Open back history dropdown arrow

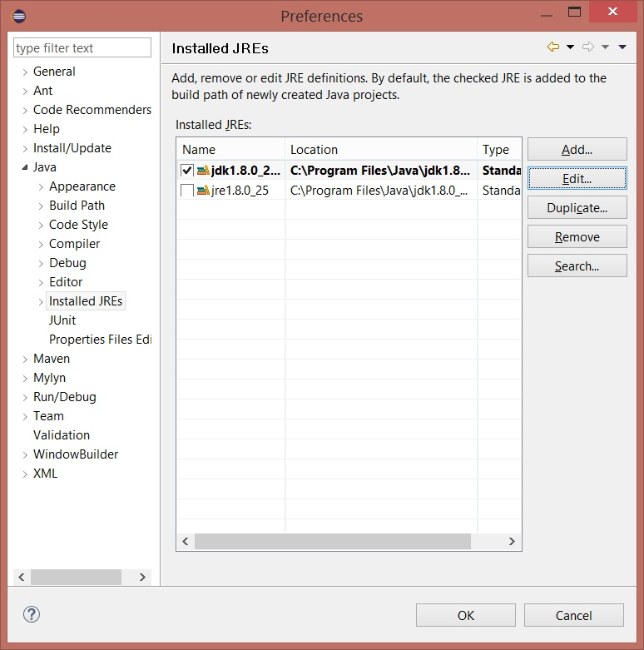tap(570, 47)
